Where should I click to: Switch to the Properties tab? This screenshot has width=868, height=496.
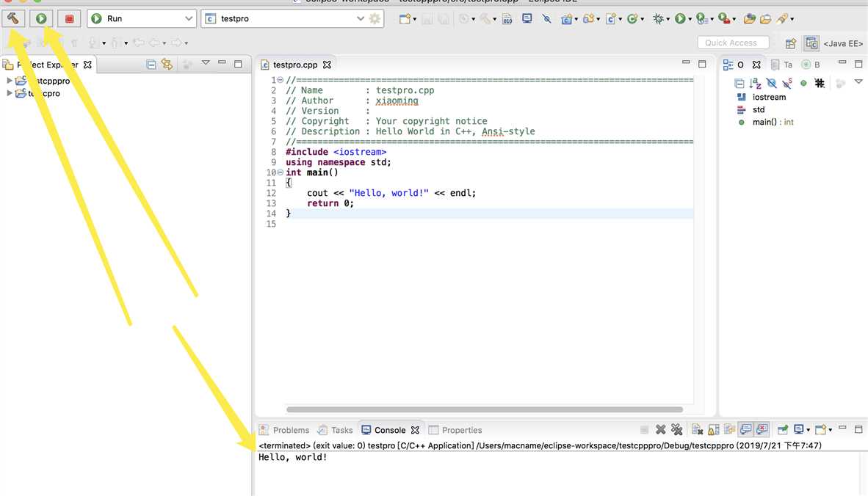pyautogui.click(x=455, y=430)
